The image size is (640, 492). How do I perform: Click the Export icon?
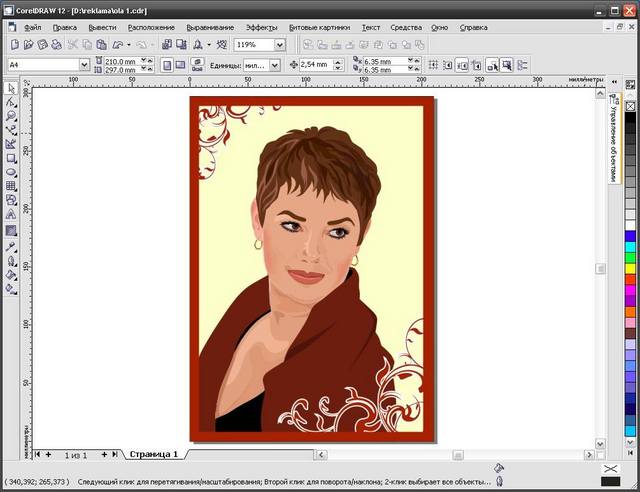click(181, 45)
